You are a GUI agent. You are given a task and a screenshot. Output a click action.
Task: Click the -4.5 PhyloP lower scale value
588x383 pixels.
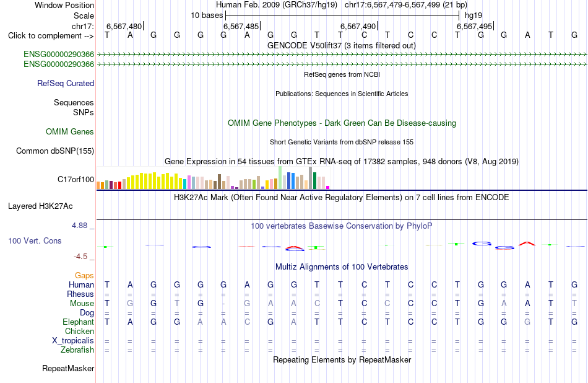[80, 257]
